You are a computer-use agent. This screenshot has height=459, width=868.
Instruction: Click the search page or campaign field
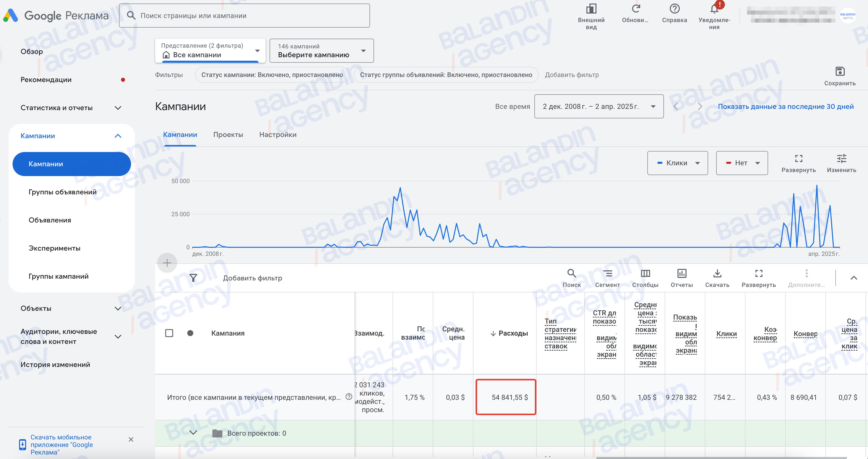[244, 16]
